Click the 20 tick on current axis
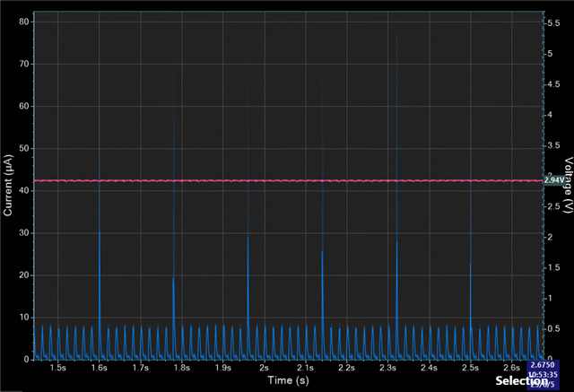Image resolution: width=574 pixels, height=392 pixels. [x=24, y=275]
